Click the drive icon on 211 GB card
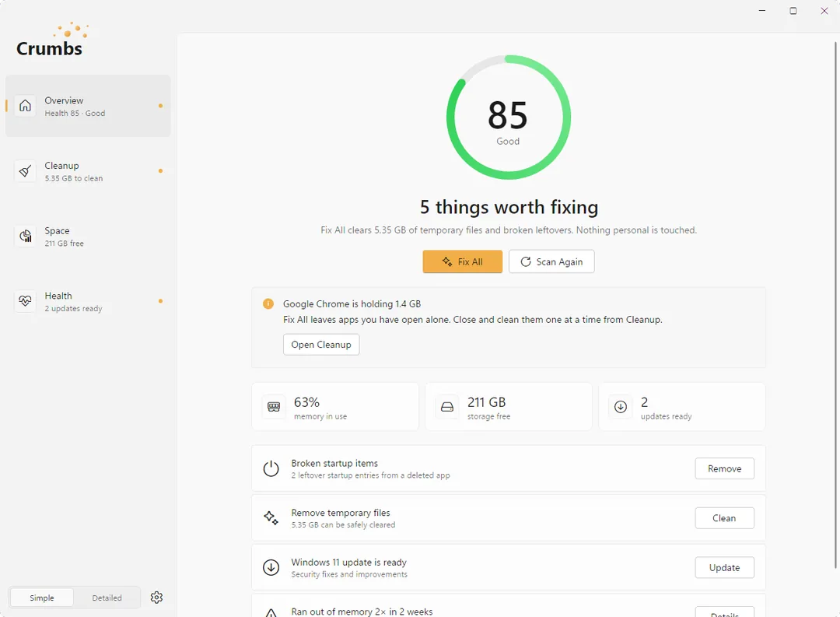840x617 pixels. [446, 407]
